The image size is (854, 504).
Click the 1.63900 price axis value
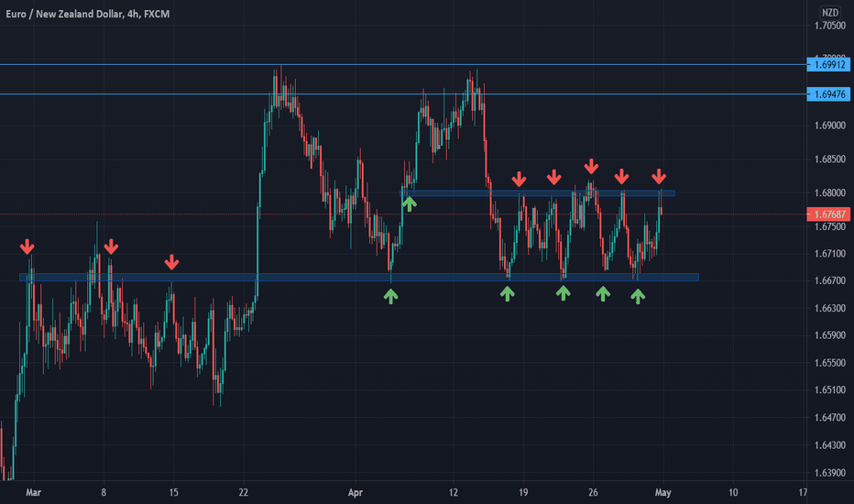pyautogui.click(x=829, y=473)
